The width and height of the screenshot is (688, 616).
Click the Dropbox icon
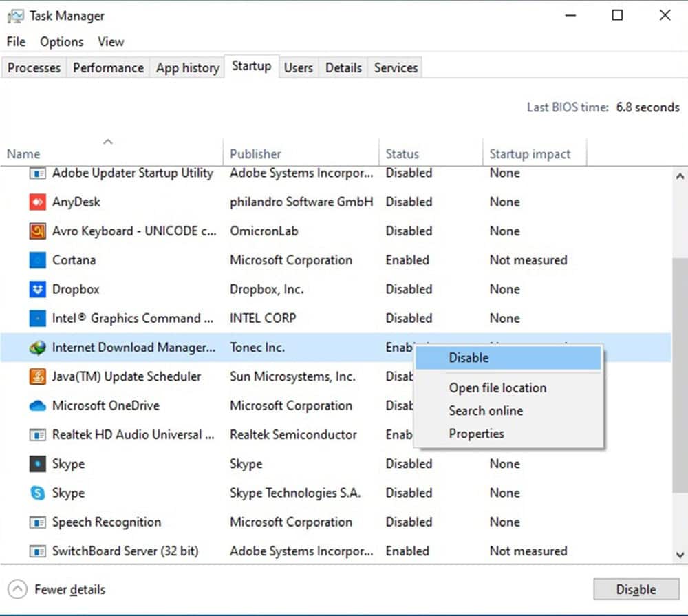click(x=37, y=289)
